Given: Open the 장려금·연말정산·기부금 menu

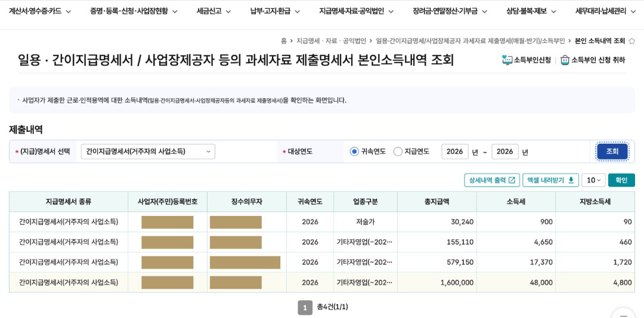Looking at the screenshot, I should (x=450, y=11).
